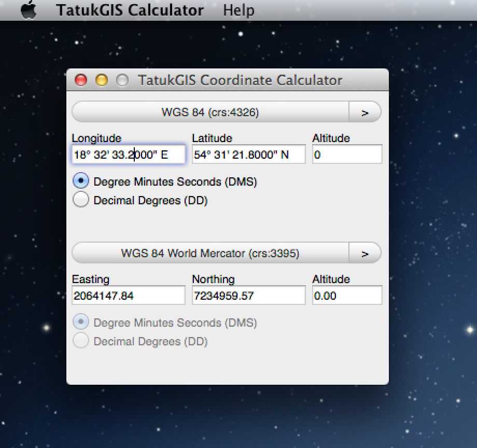Click the bottom Altitude field showing 0.00

click(347, 296)
